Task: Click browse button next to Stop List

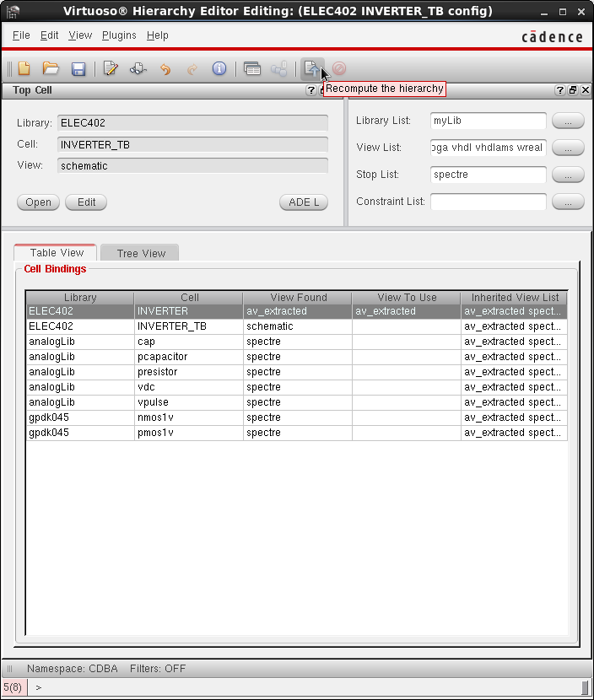Action: coord(568,175)
